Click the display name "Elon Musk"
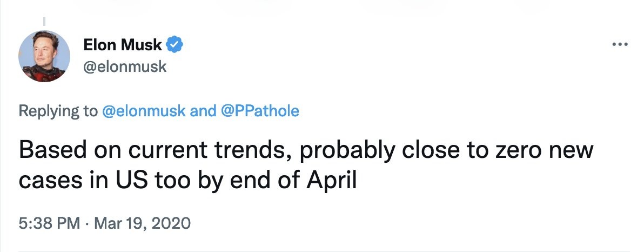 [x=123, y=45]
